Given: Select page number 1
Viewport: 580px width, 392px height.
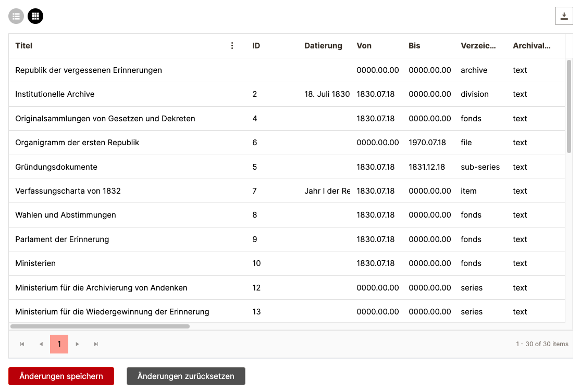Looking at the screenshot, I should (x=59, y=344).
